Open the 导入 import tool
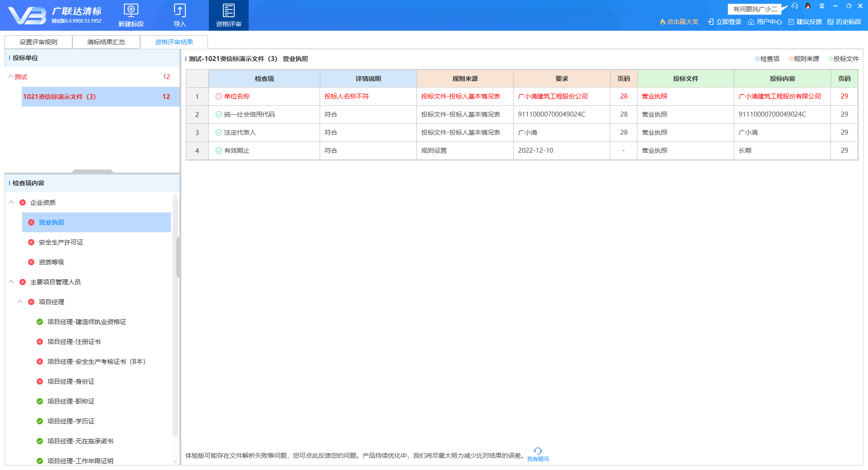 click(180, 15)
